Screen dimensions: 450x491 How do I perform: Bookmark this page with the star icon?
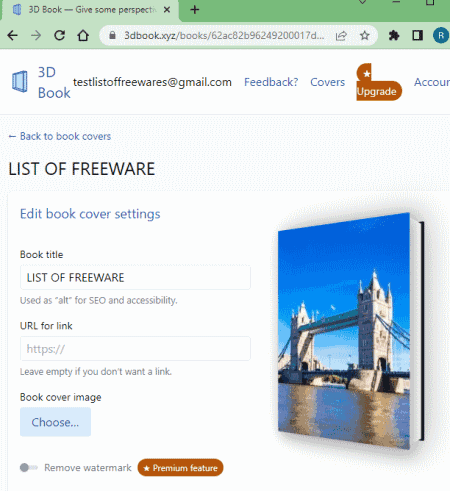pyautogui.click(x=365, y=35)
